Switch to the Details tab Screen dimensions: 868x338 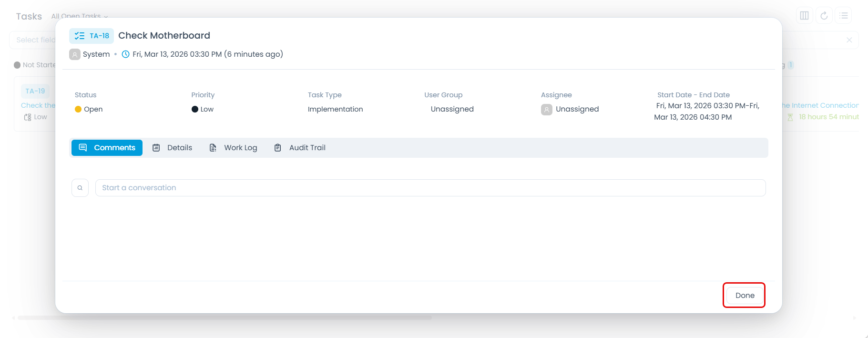click(x=173, y=148)
